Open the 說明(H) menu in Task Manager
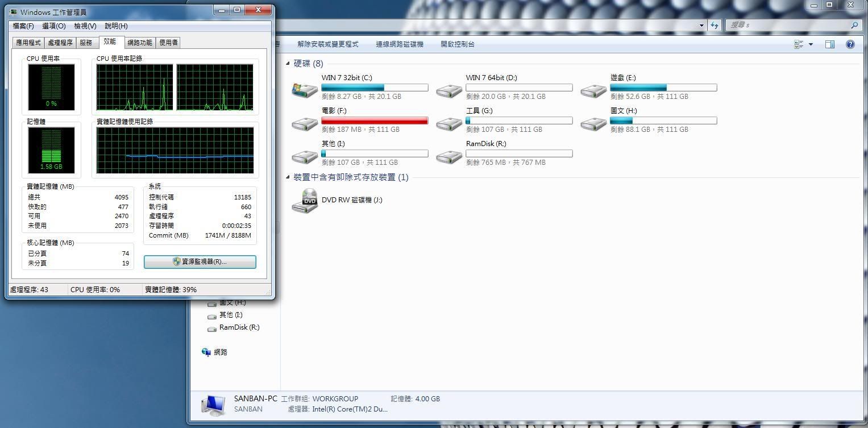 click(x=117, y=26)
